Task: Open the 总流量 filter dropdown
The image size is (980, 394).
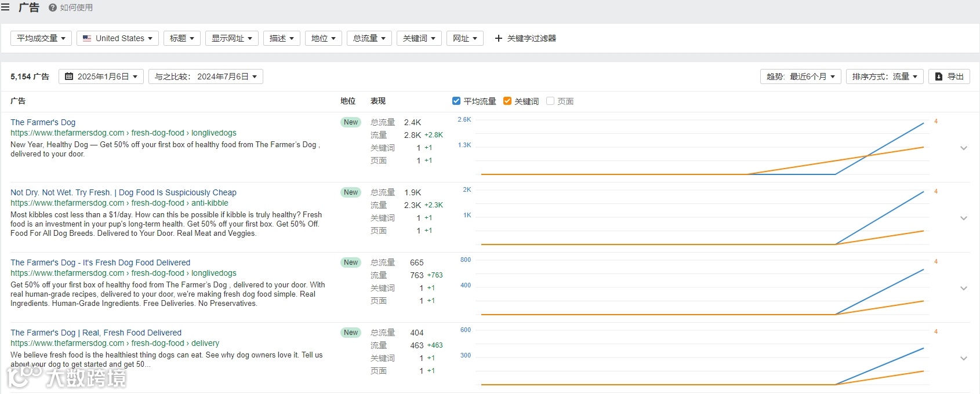Action: pos(369,38)
